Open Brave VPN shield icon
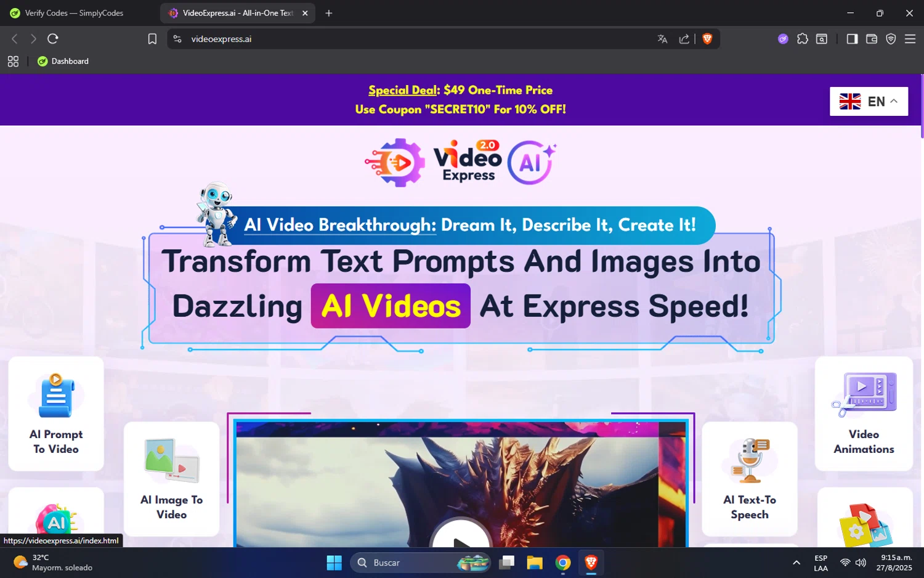This screenshot has height=578, width=924. click(891, 39)
